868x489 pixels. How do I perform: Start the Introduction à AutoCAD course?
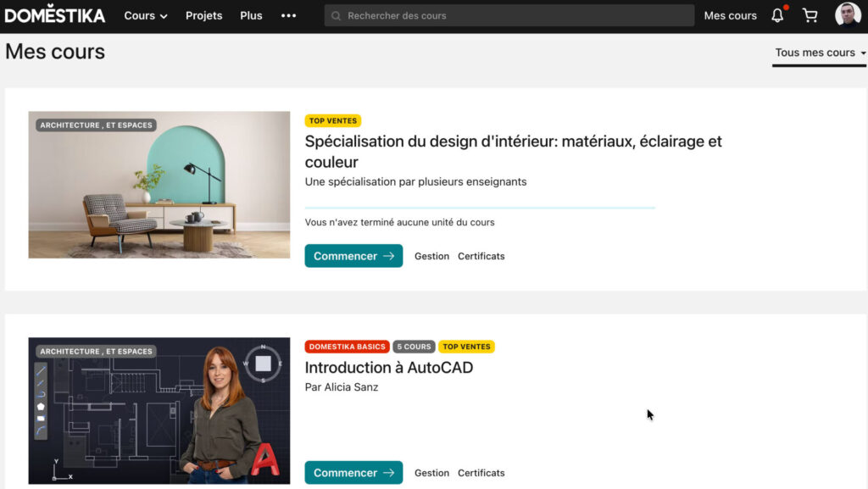(353, 473)
